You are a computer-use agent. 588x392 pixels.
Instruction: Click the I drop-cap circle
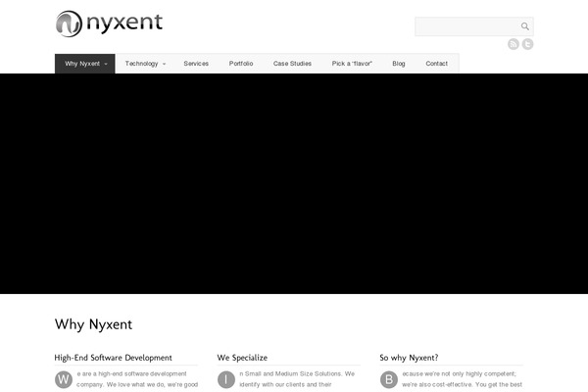226,379
